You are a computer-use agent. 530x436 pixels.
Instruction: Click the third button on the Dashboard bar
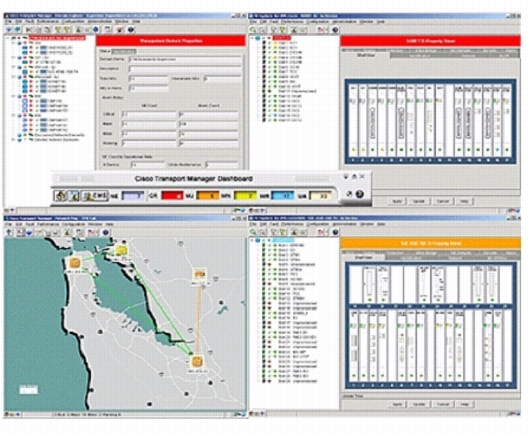[x=94, y=195]
